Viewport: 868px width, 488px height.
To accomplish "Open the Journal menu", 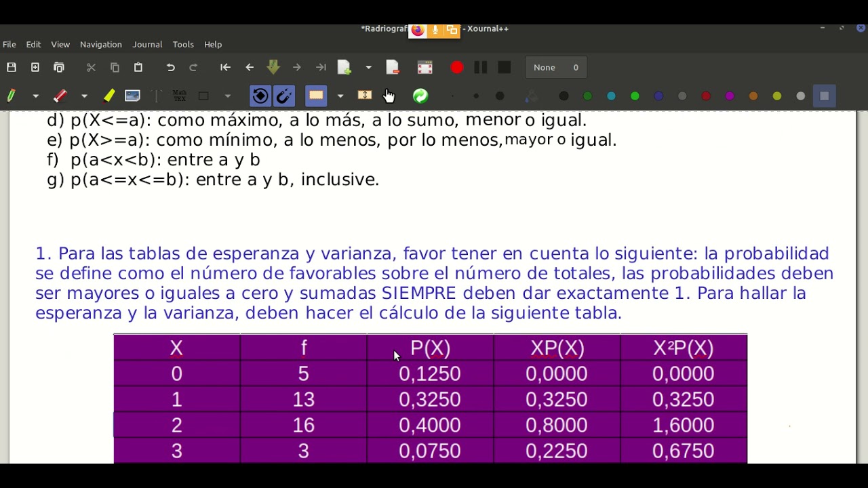I will coord(147,44).
